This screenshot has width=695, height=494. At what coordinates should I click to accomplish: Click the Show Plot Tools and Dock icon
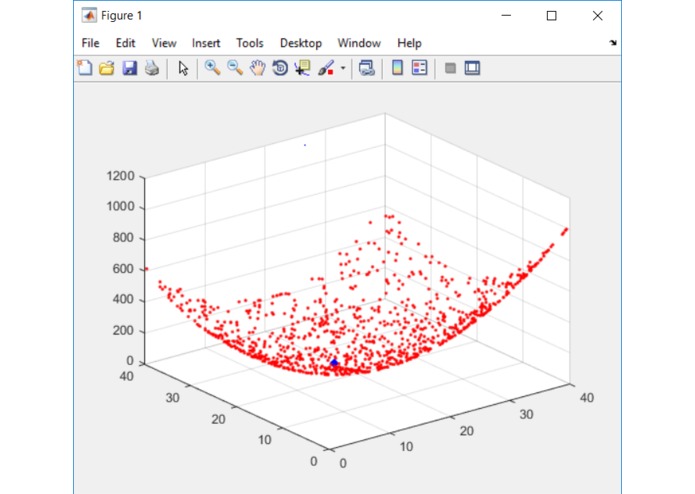pyautogui.click(x=472, y=68)
